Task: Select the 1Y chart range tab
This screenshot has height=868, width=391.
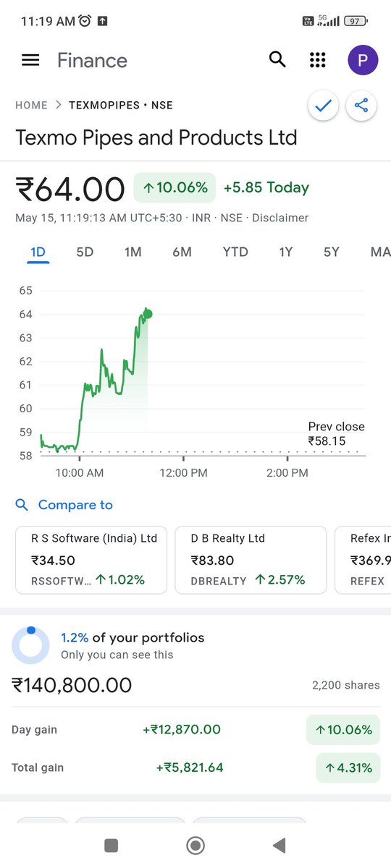Action: click(x=285, y=252)
